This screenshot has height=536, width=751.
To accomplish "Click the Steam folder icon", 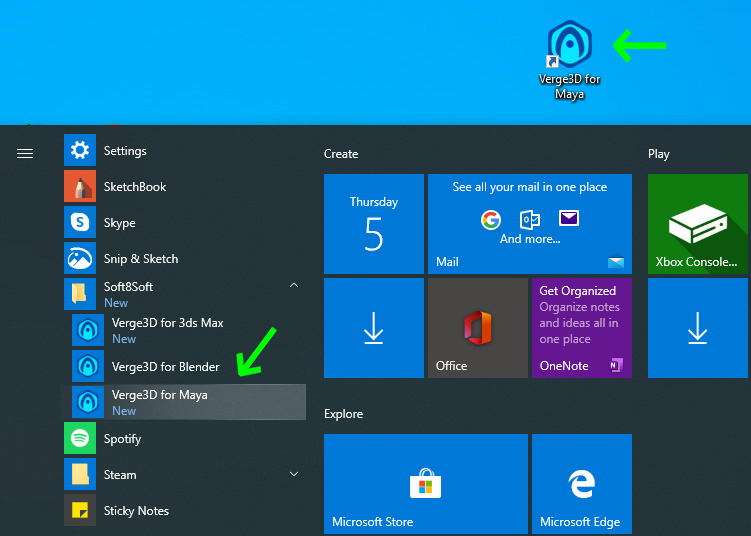I will [x=80, y=474].
